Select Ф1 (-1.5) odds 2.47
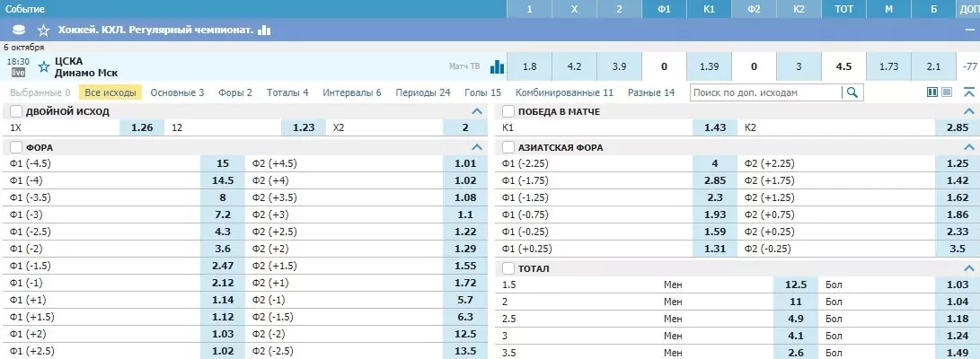 (223, 266)
